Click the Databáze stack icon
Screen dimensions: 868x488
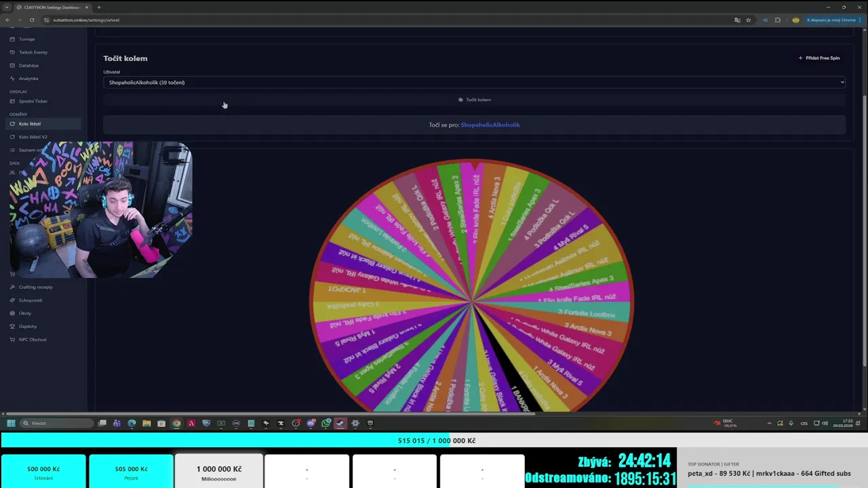[x=12, y=65]
